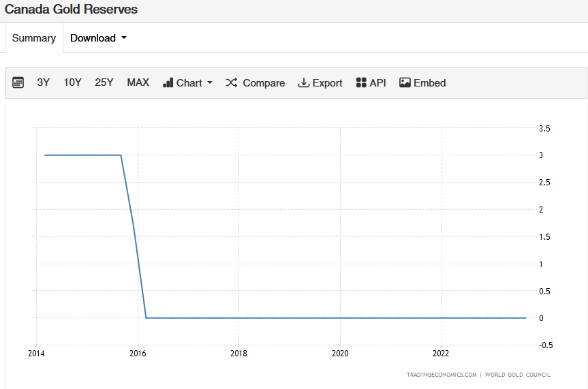This screenshot has width=588, height=389.
Task: Click the flat line segment at value 3
Action: [82, 155]
